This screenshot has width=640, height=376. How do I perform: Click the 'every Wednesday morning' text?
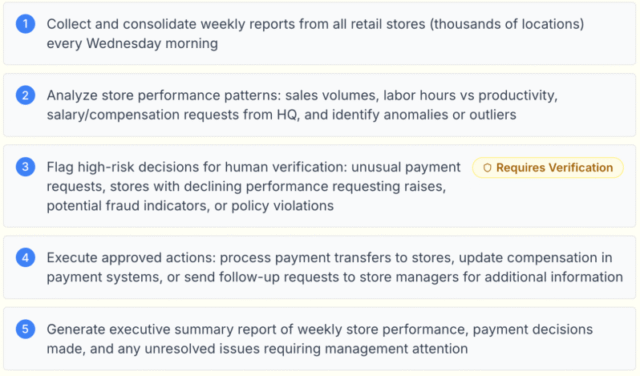(x=132, y=43)
